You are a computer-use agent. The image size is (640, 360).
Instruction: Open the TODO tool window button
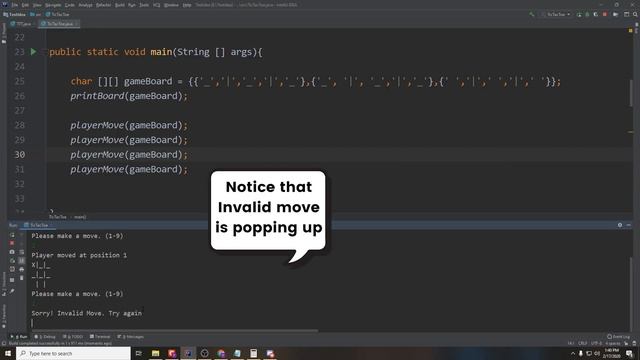point(73,337)
